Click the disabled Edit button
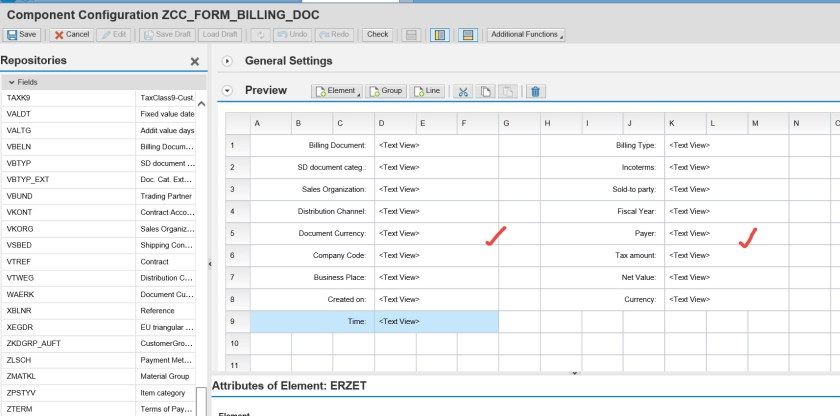This screenshot has width=840, height=416. click(114, 34)
